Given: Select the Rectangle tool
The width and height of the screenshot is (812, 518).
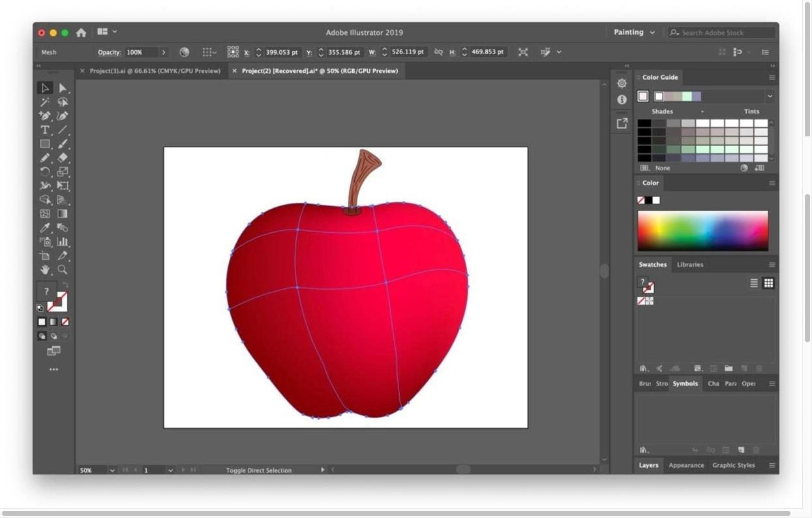Looking at the screenshot, I should coord(45,144).
